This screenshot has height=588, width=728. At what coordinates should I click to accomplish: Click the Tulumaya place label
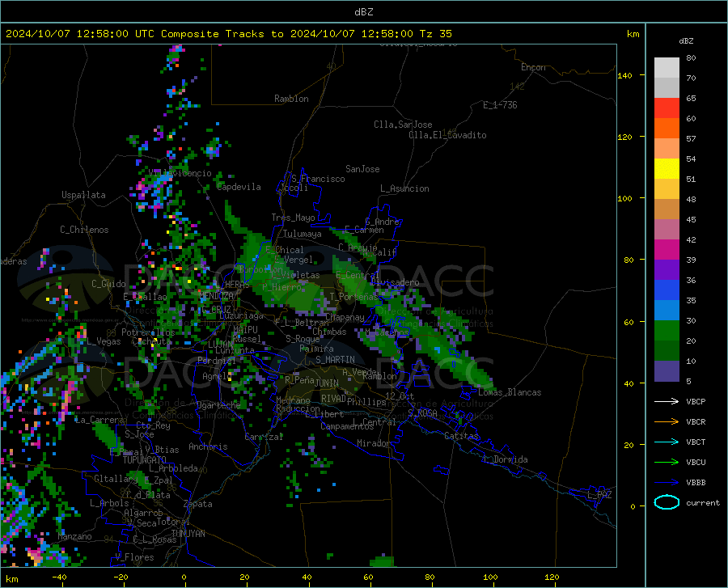point(303,234)
